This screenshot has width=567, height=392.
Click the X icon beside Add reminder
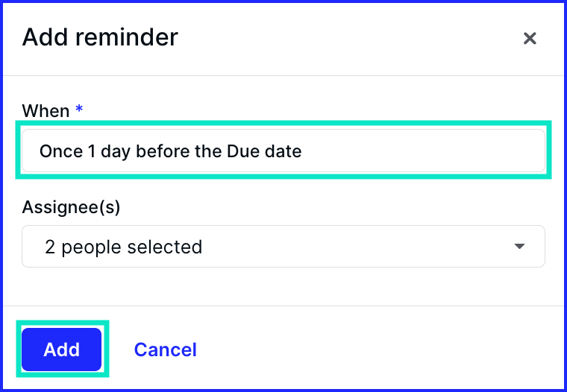[x=530, y=38]
